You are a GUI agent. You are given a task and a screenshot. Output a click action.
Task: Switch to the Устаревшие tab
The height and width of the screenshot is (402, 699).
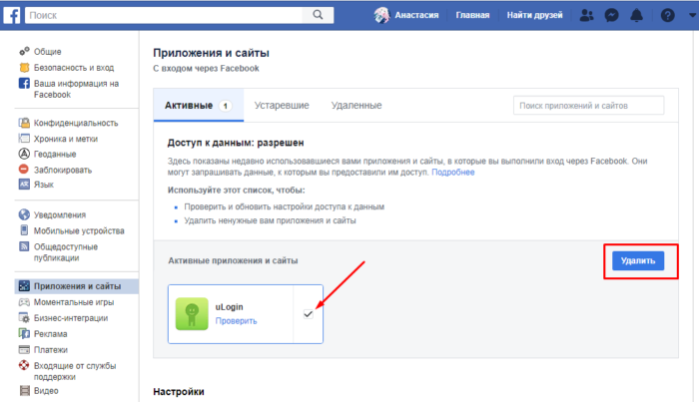click(281, 106)
